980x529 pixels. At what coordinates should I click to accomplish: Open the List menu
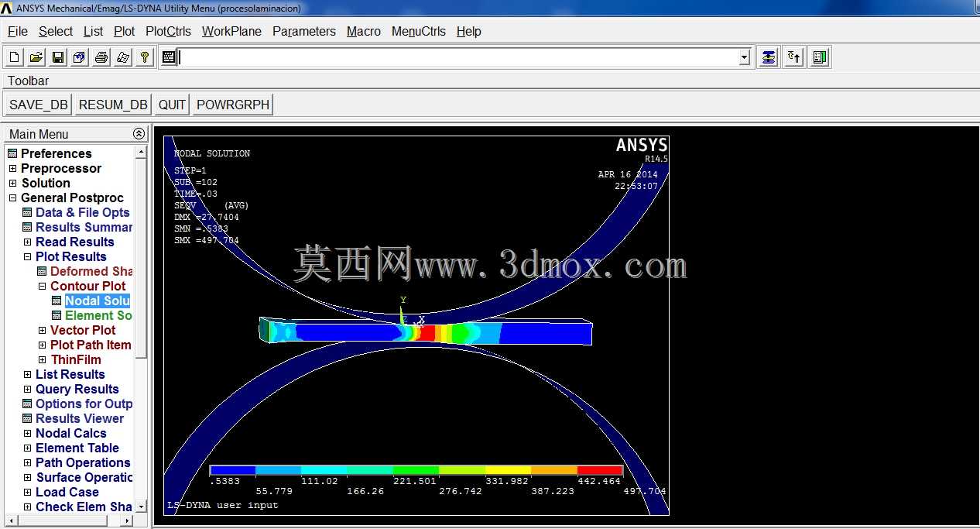tap(93, 31)
